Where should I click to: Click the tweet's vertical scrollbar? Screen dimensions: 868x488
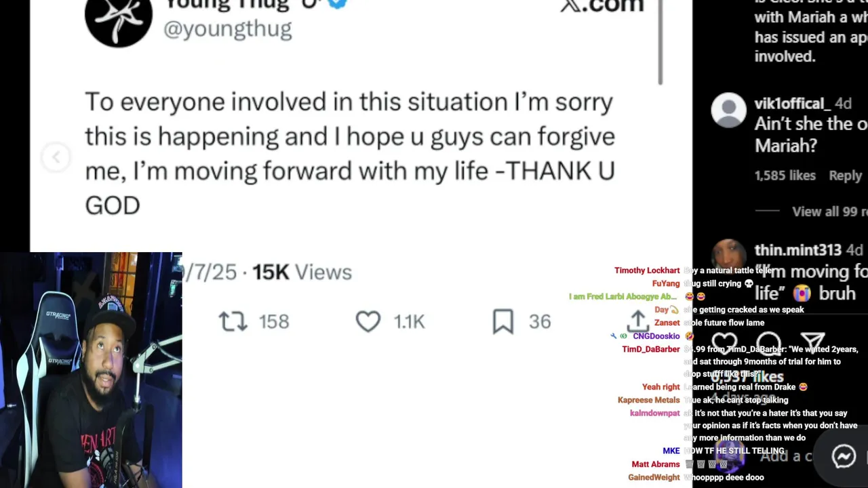coord(660,42)
